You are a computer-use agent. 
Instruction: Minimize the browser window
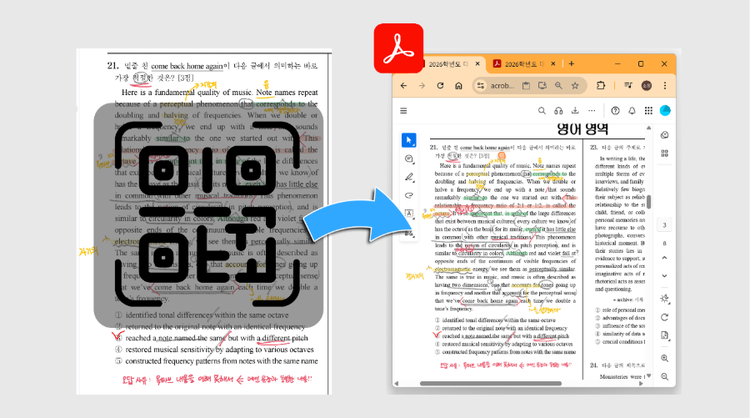point(618,64)
